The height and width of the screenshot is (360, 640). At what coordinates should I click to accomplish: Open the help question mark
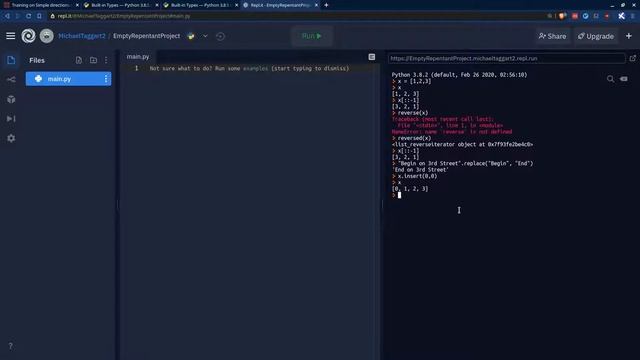pos(11,346)
